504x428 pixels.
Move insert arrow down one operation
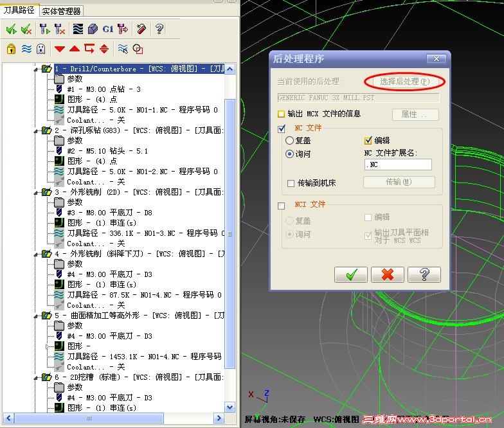[x=60, y=49]
